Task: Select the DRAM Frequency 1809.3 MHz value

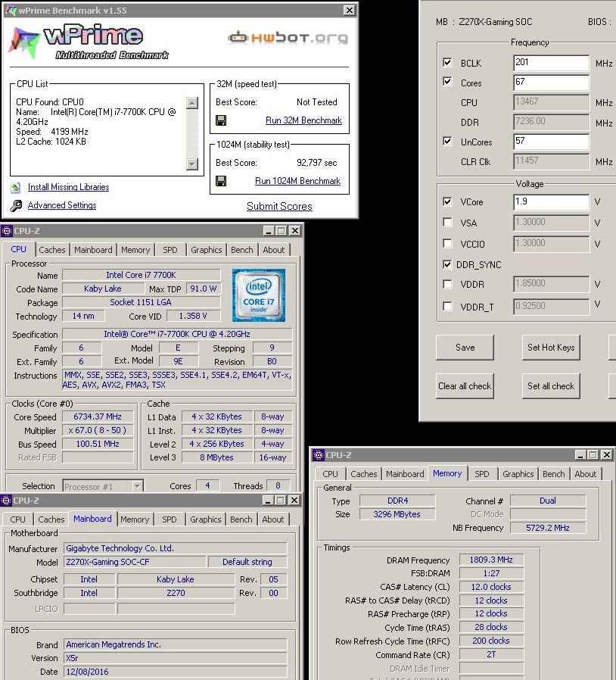Action: 491,560
